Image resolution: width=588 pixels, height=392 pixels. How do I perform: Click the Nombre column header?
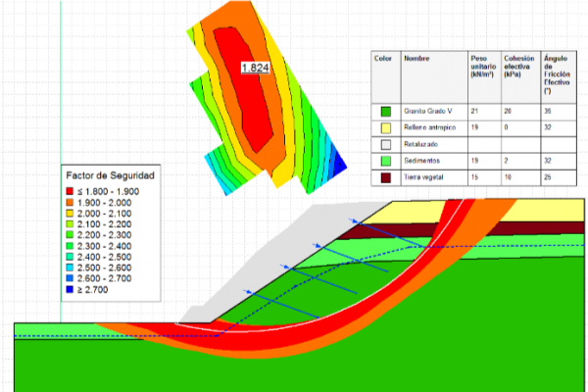click(x=416, y=58)
